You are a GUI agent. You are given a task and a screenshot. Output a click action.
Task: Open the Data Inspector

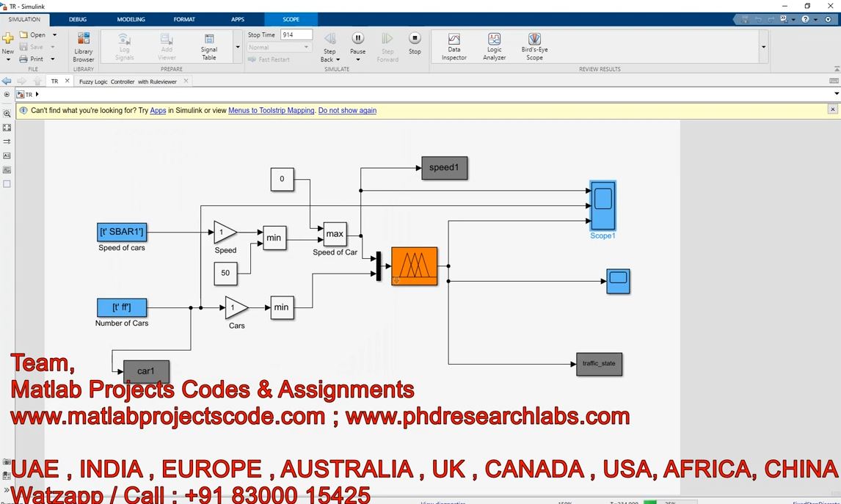tap(454, 47)
